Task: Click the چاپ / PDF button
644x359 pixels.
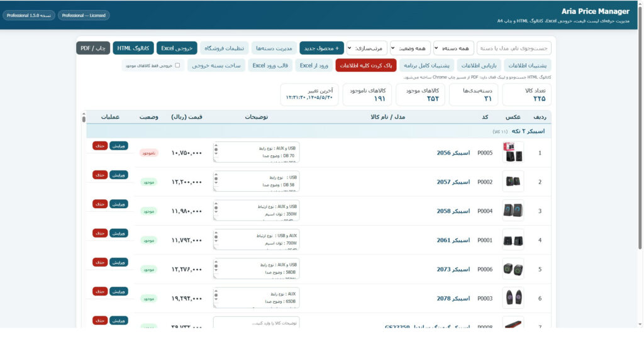Action: coord(93,48)
